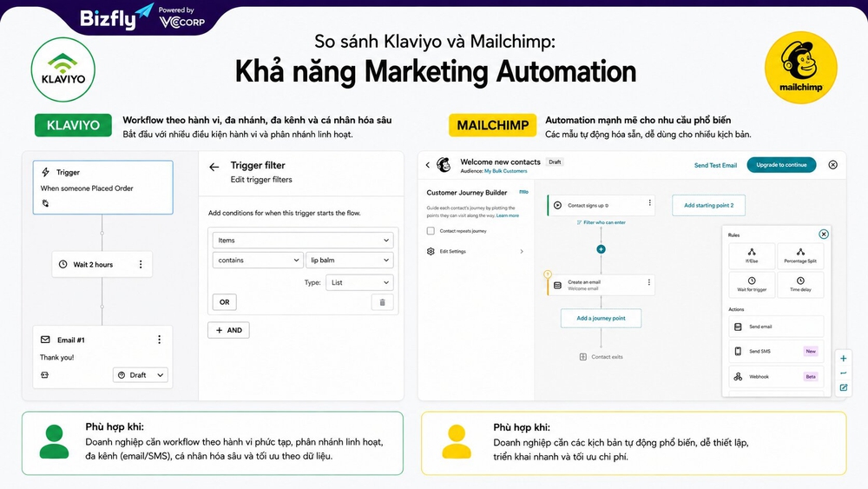Image resolution: width=868 pixels, height=489 pixels.
Task: Open the Type List dropdown
Action: click(x=359, y=282)
